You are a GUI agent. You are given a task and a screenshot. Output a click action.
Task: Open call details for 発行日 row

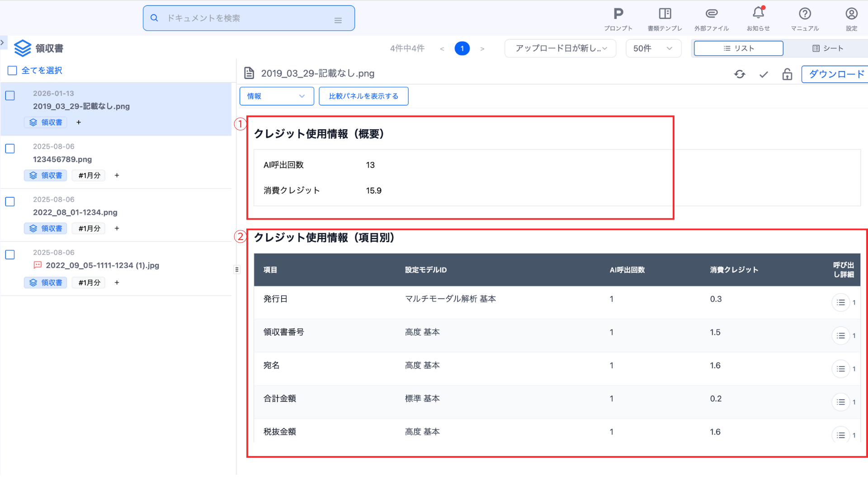[x=840, y=302]
